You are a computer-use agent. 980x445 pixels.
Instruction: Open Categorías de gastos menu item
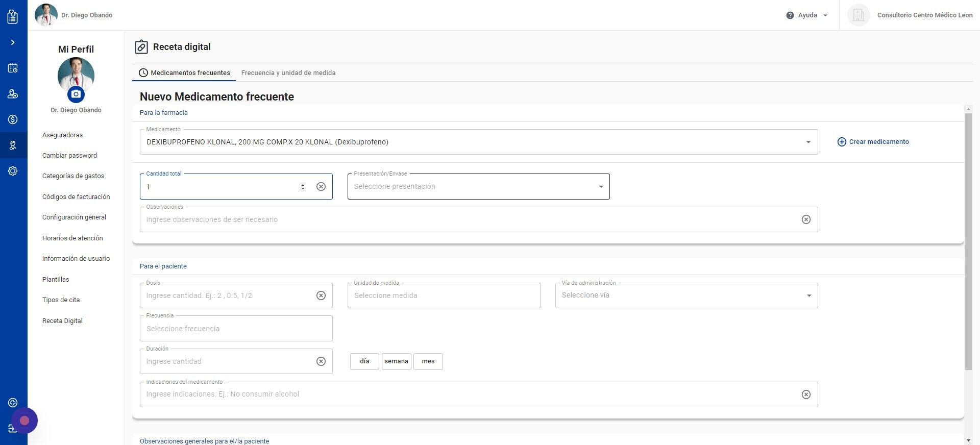[x=73, y=176]
